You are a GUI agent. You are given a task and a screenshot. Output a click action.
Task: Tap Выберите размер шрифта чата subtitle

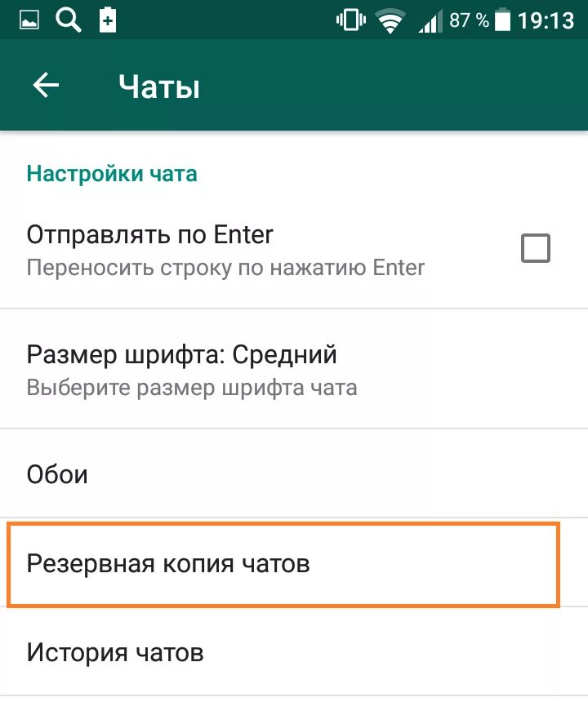tap(192, 388)
